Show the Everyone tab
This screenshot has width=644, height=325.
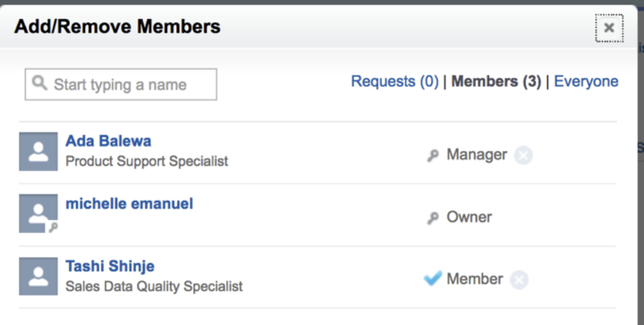586,81
